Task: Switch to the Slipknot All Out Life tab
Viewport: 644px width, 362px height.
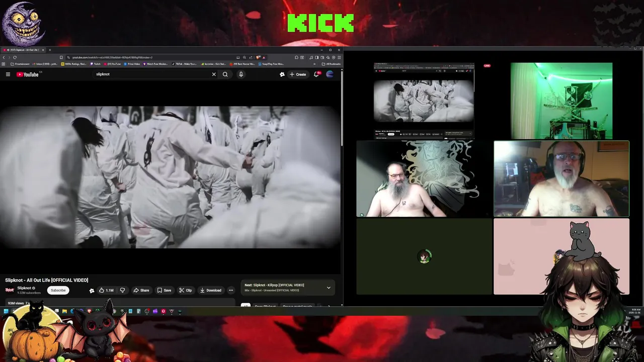Action: (23, 50)
